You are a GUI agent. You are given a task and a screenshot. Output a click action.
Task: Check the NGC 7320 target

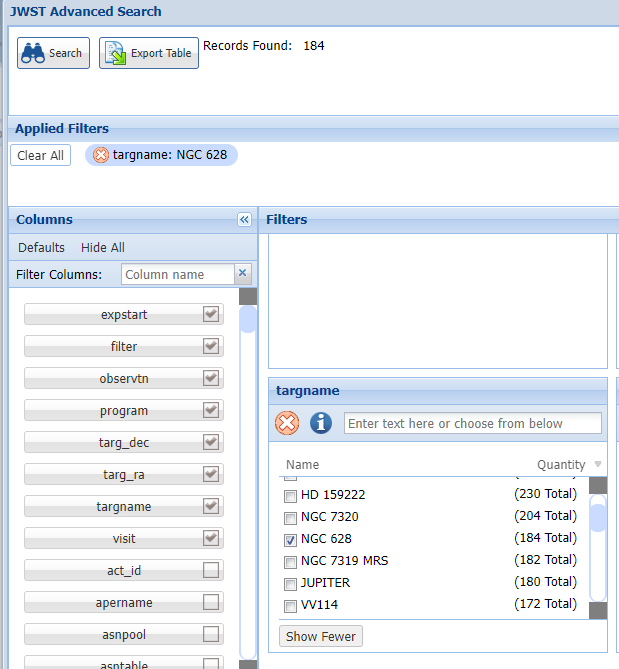click(x=291, y=518)
